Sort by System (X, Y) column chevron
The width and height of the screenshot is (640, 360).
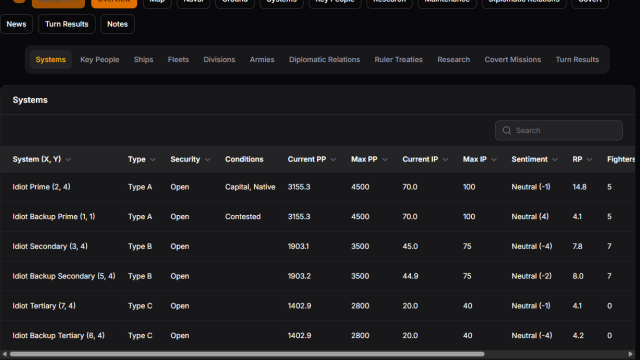pyautogui.click(x=68, y=160)
